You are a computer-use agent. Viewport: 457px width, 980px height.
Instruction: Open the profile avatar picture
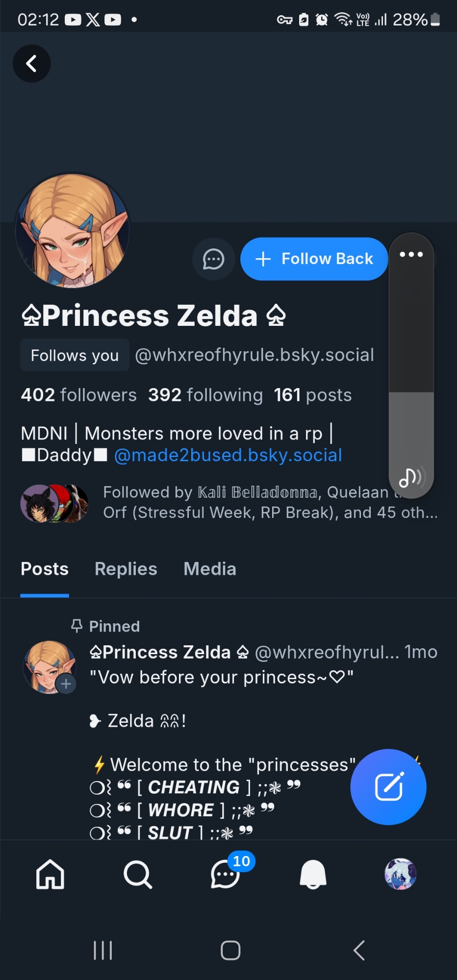[x=73, y=230]
